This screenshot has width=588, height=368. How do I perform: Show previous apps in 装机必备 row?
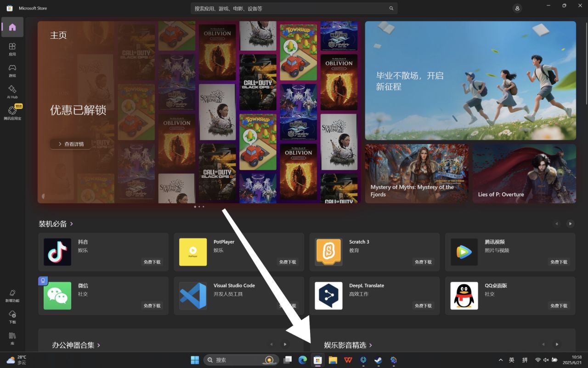pyautogui.click(x=557, y=224)
